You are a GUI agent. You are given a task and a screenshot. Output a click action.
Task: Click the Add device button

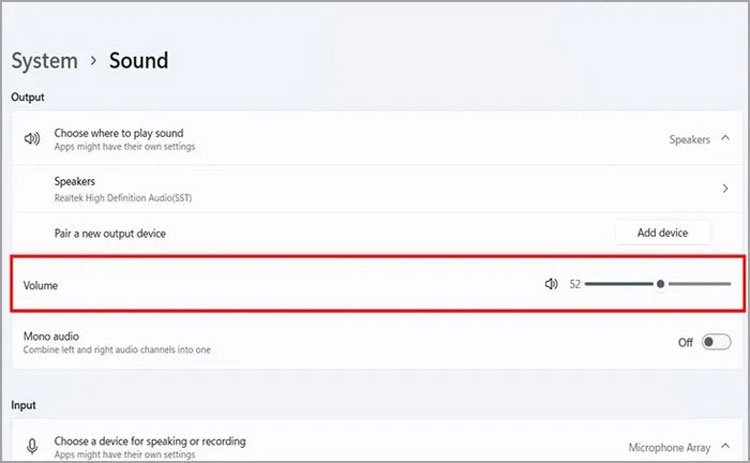662,233
